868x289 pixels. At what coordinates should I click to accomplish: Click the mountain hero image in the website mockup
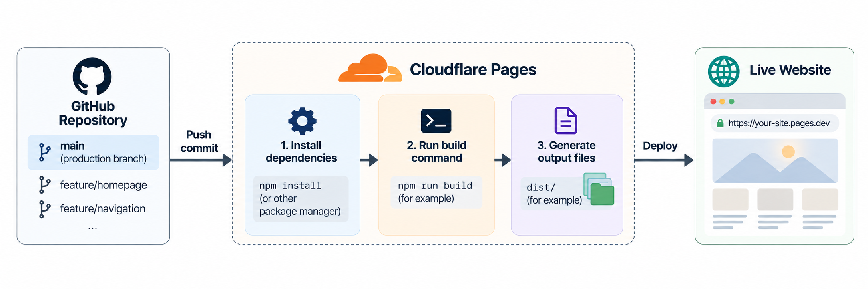(x=775, y=161)
